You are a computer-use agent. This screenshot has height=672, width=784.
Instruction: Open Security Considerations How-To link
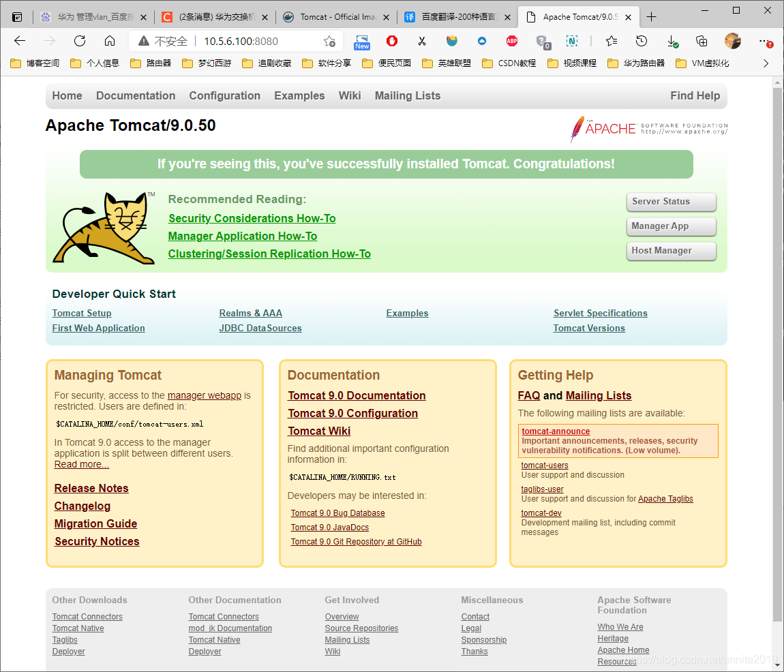[x=252, y=219]
